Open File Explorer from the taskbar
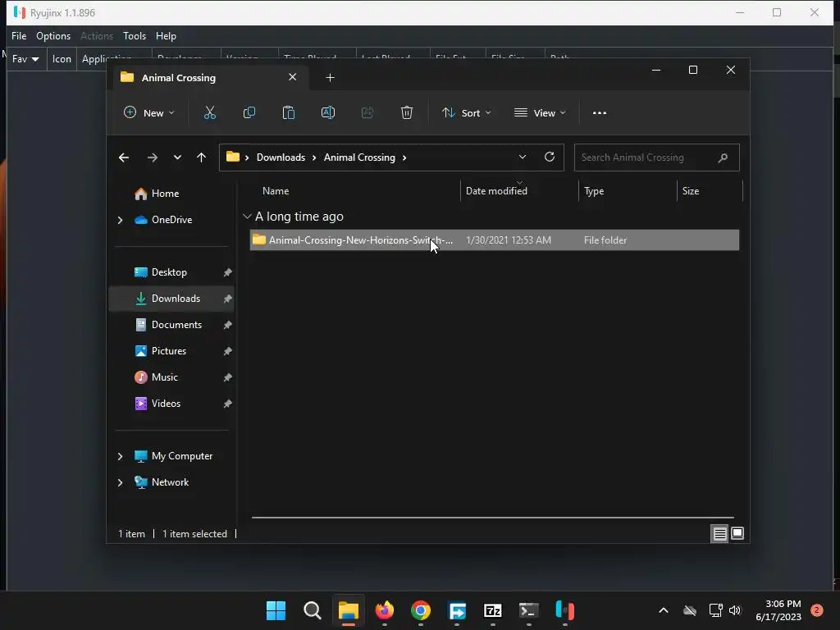This screenshot has width=840, height=630. pyautogui.click(x=348, y=610)
